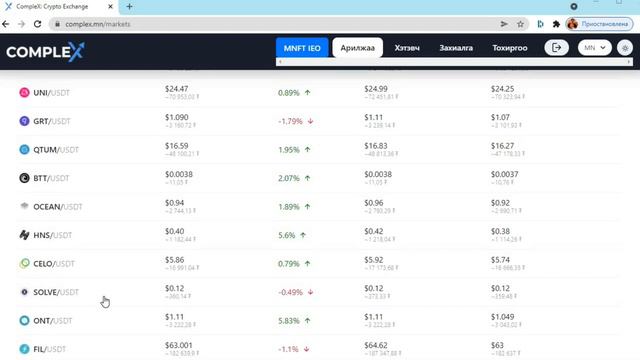Open the QTUM/USDT market
Image resolution: width=640 pixels, height=360 pixels.
click(x=56, y=149)
